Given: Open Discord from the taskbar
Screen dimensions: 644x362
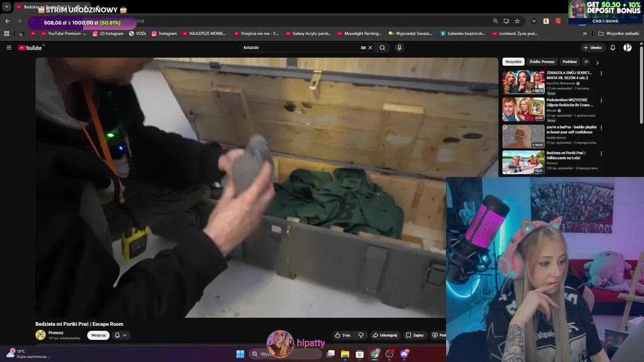Looking at the screenshot, I should pos(404,354).
